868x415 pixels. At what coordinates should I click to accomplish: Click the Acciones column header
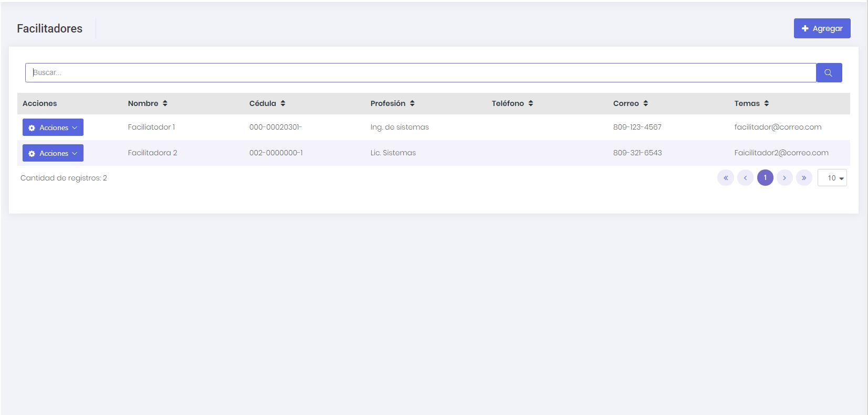[39, 103]
